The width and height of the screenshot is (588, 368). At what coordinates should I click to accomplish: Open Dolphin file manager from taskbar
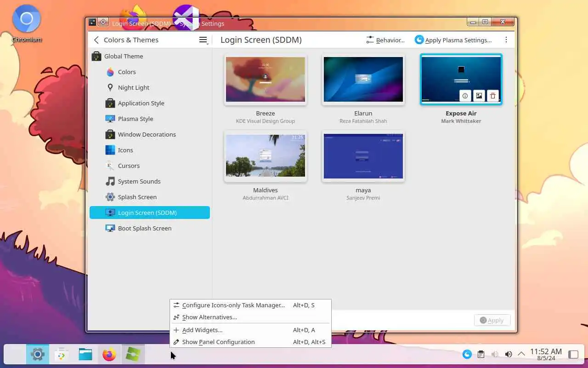(85, 354)
